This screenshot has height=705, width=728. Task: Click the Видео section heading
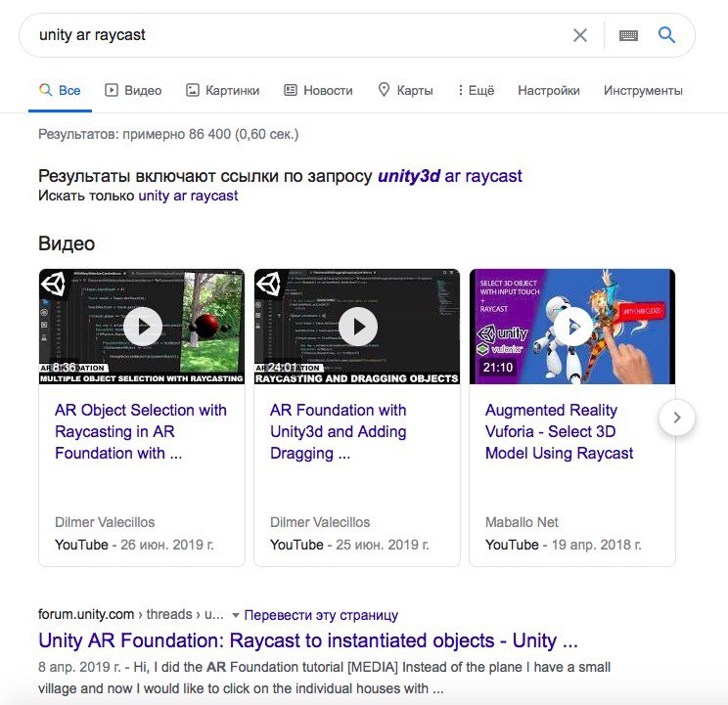tap(67, 244)
